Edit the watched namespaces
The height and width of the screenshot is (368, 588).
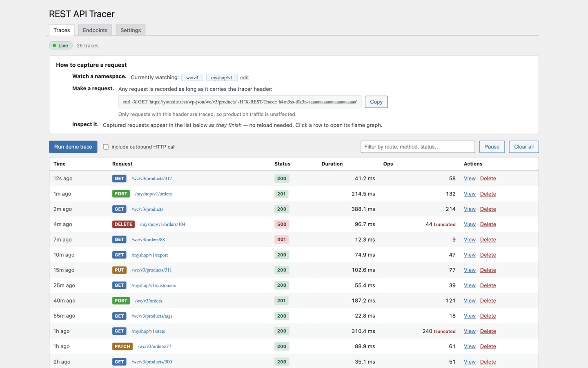tap(244, 78)
